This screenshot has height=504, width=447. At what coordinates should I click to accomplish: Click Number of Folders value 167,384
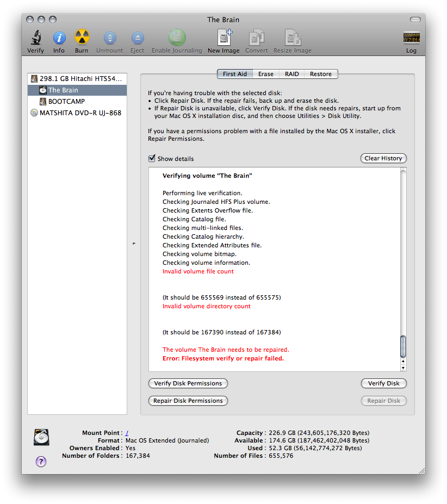coord(138,456)
